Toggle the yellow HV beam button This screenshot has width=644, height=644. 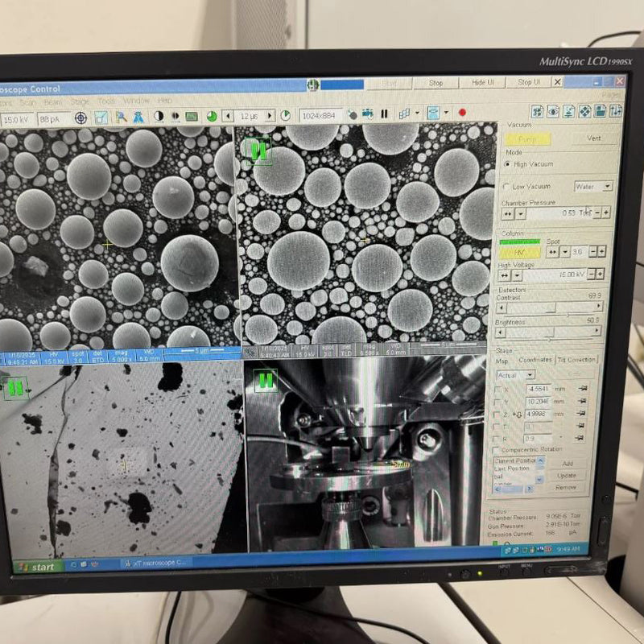tap(520, 253)
